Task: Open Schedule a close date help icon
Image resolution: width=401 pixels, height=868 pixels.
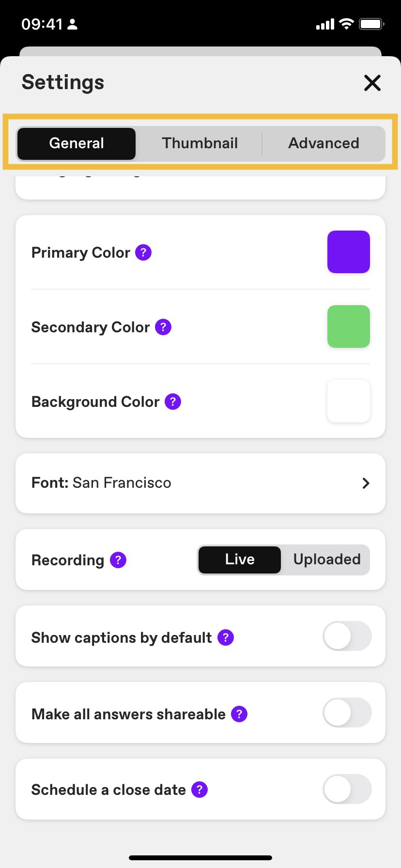Action: 200,790
